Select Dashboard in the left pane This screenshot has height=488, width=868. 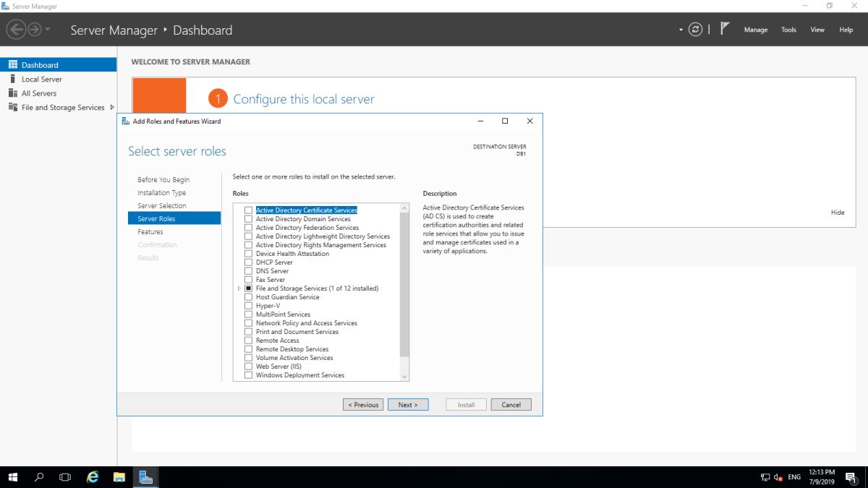(58, 65)
